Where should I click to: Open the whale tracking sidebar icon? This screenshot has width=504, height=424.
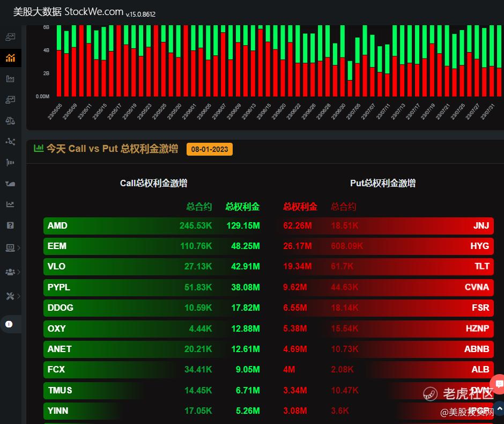10,184
